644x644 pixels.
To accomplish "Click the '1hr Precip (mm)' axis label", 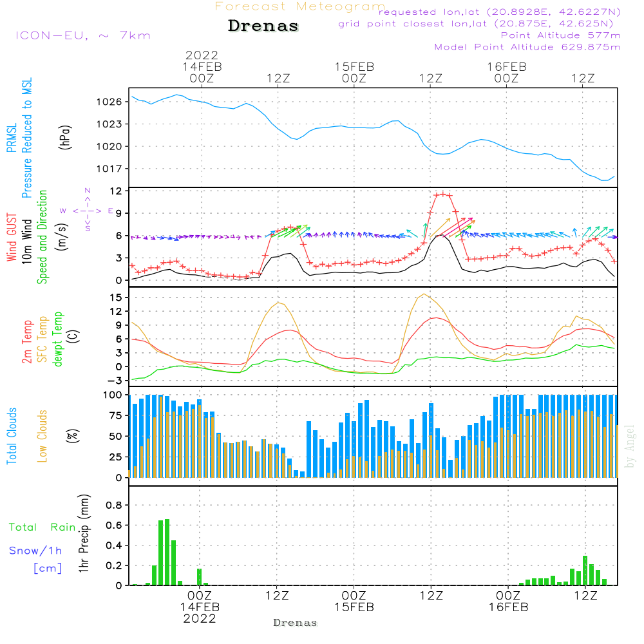I will click(x=84, y=533).
